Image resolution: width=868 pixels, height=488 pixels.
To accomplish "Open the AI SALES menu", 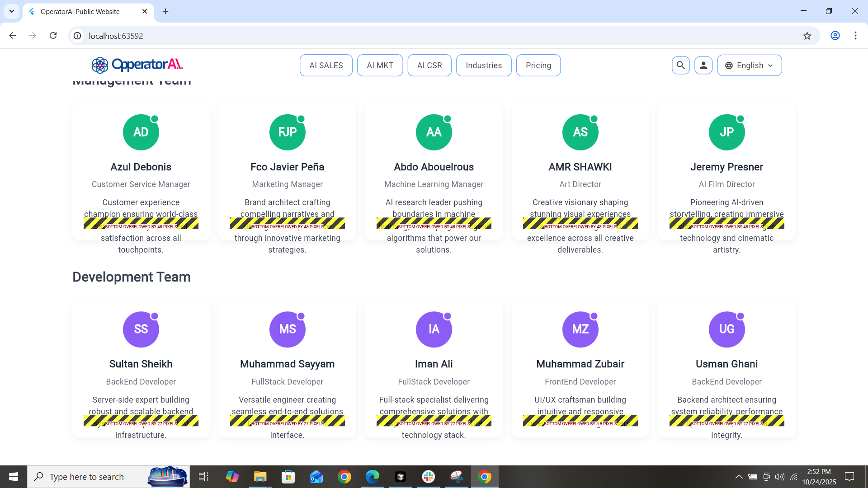I will click(326, 66).
